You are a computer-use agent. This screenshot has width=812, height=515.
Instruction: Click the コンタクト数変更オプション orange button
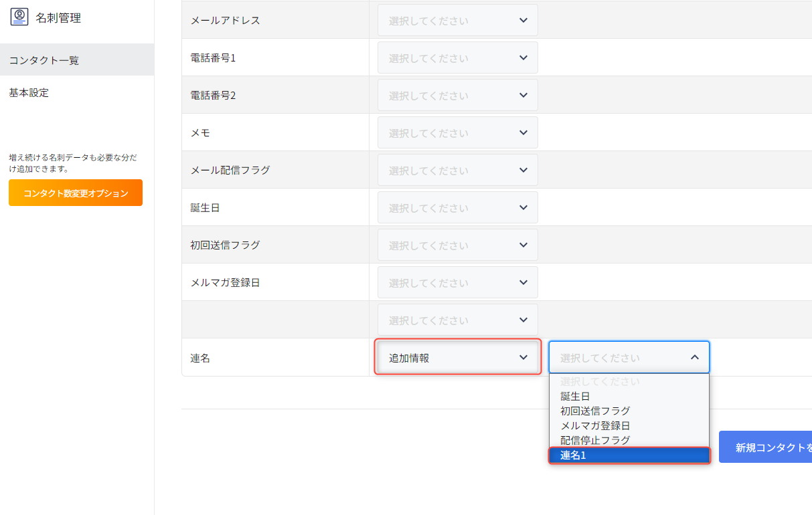coord(76,193)
